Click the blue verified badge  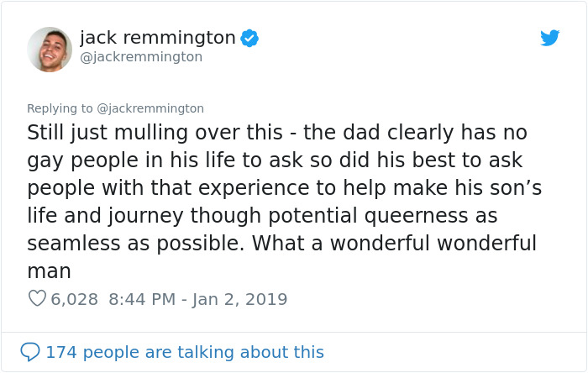[x=249, y=38]
